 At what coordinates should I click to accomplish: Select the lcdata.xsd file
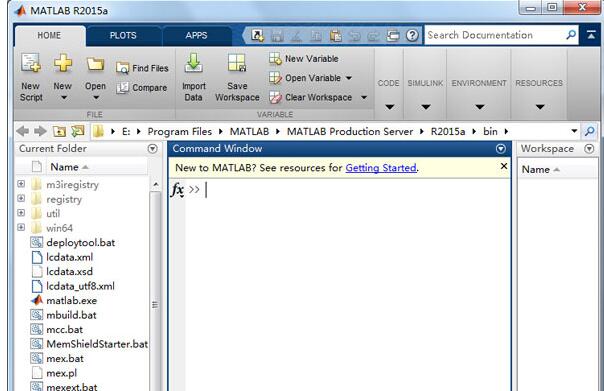click(62, 272)
